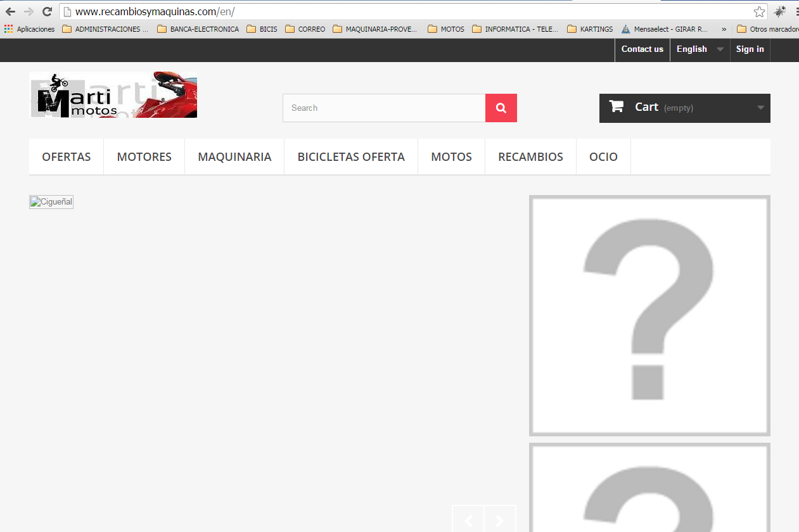The image size is (799, 532).
Task: Open the OFERTAS menu
Action: point(67,157)
